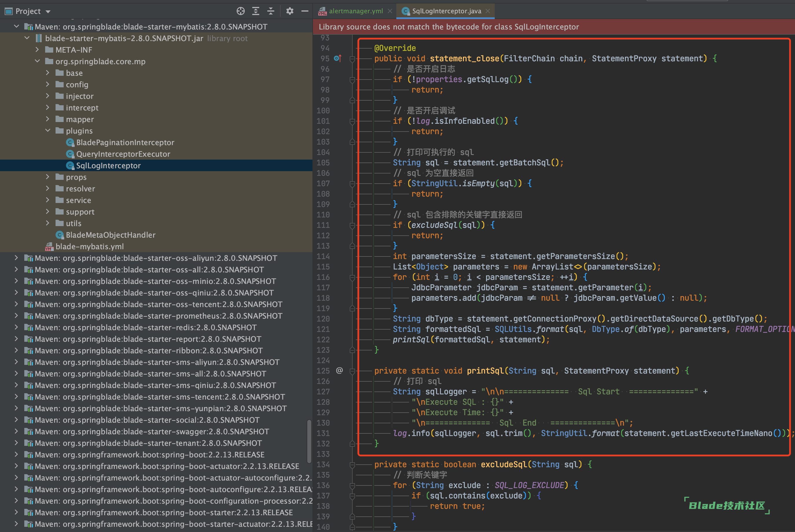Expand the resolver folder
The height and width of the screenshot is (532, 795).
pos(47,188)
